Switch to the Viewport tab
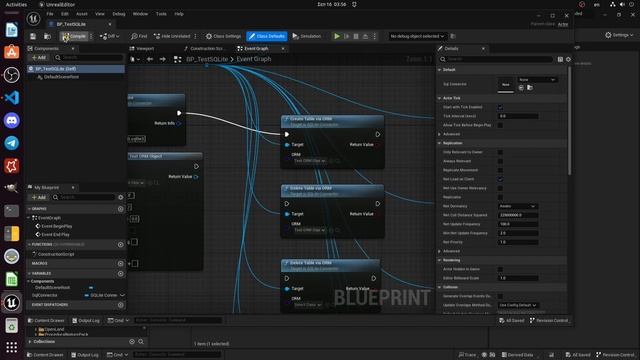640x360 pixels. tap(142, 49)
